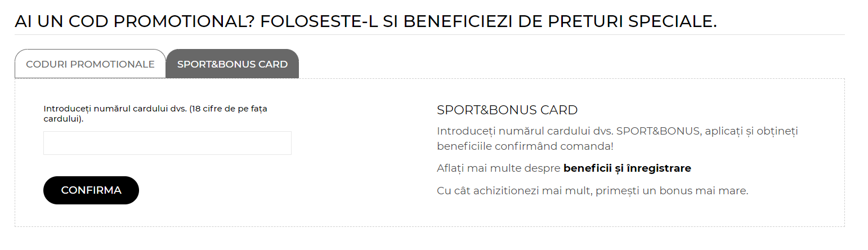Focus the card number input field
868x250 pixels.
coord(167,143)
